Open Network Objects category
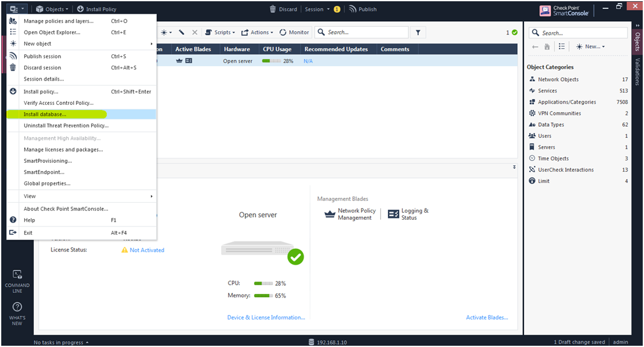This screenshot has height=347, width=644. click(x=578, y=79)
